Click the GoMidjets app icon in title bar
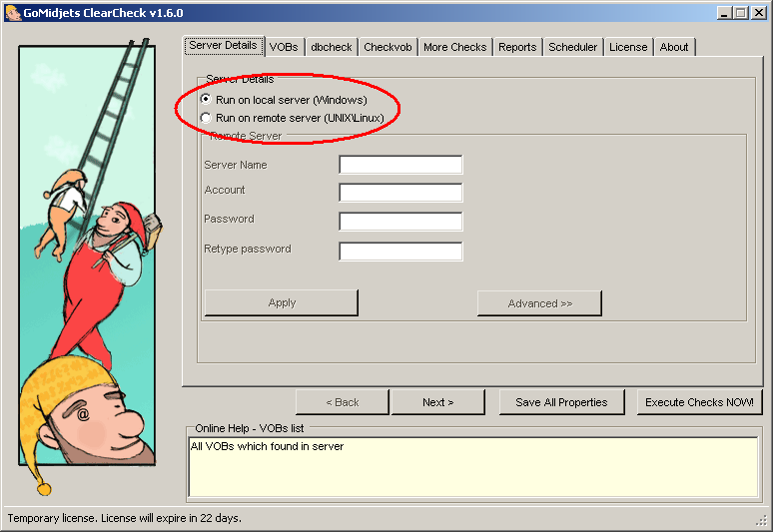 point(12,13)
